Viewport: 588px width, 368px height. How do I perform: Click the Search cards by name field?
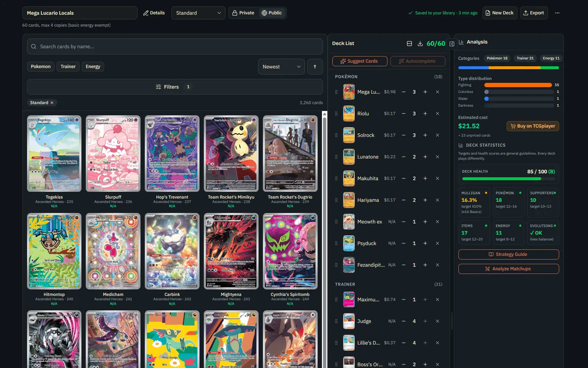pyautogui.click(x=175, y=46)
